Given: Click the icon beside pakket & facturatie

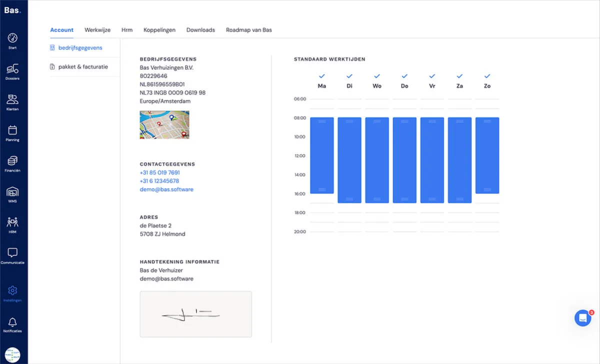Looking at the screenshot, I should click(x=52, y=66).
